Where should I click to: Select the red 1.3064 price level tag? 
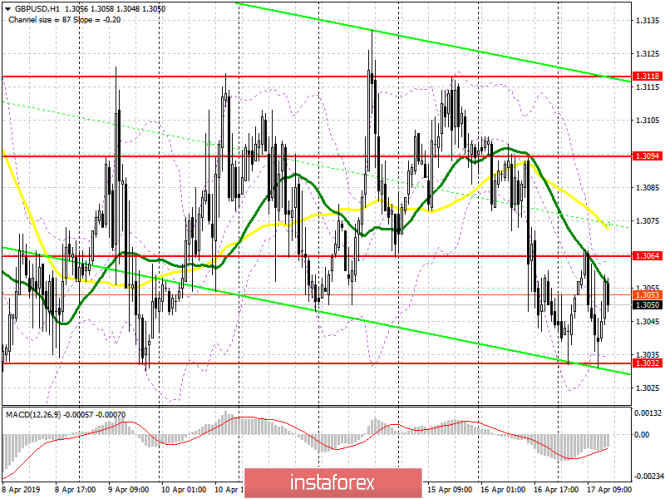tap(647, 256)
